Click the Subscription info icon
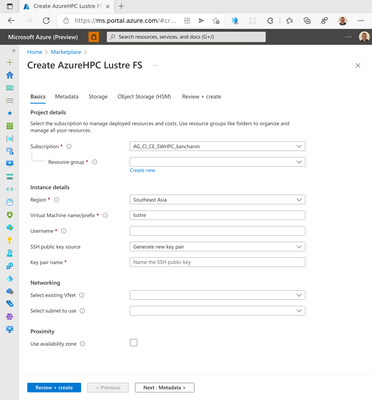The height and width of the screenshot is (400, 372). click(x=69, y=146)
